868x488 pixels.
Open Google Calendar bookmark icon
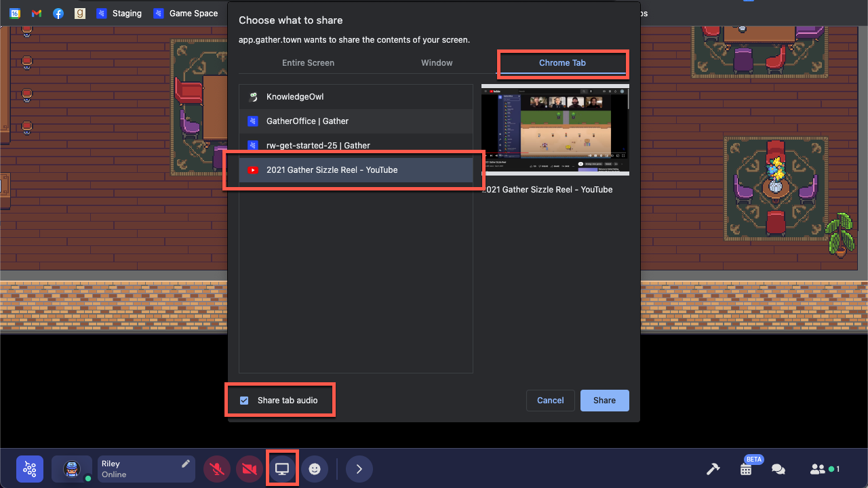pos(15,13)
